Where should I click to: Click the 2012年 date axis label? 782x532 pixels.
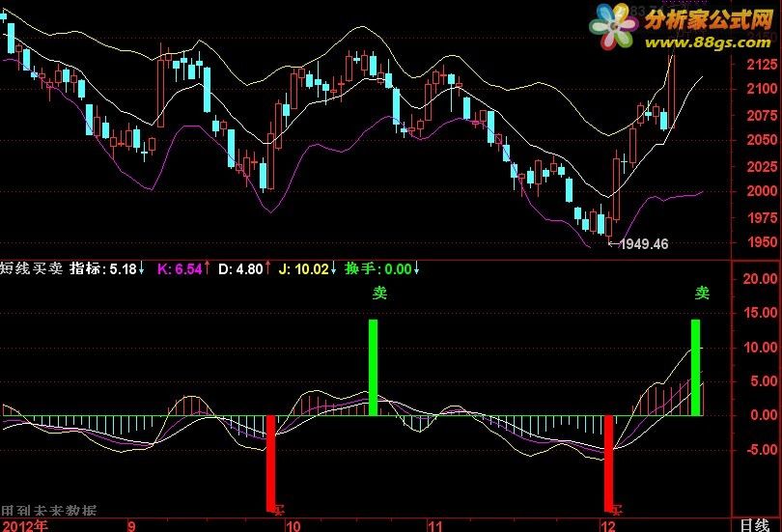pos(24,525)
